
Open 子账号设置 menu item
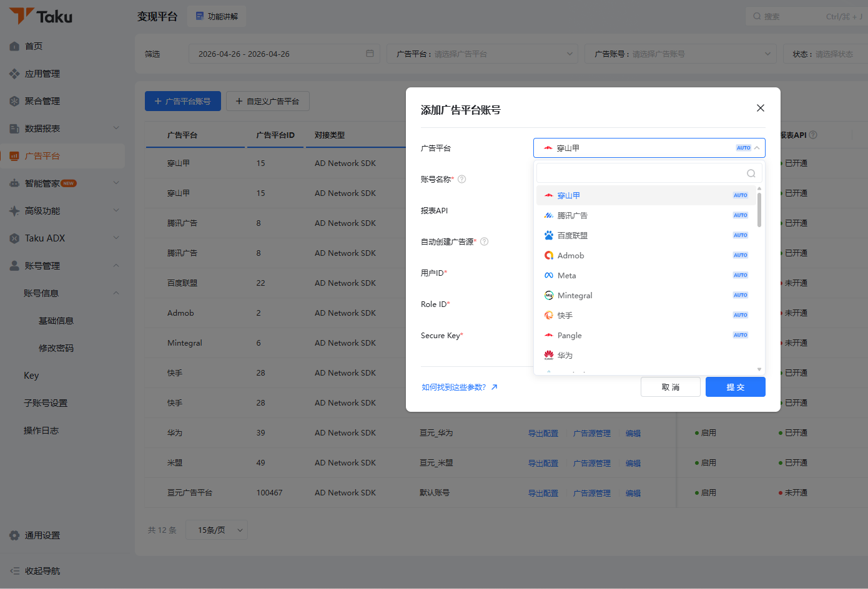coord(46,403)
